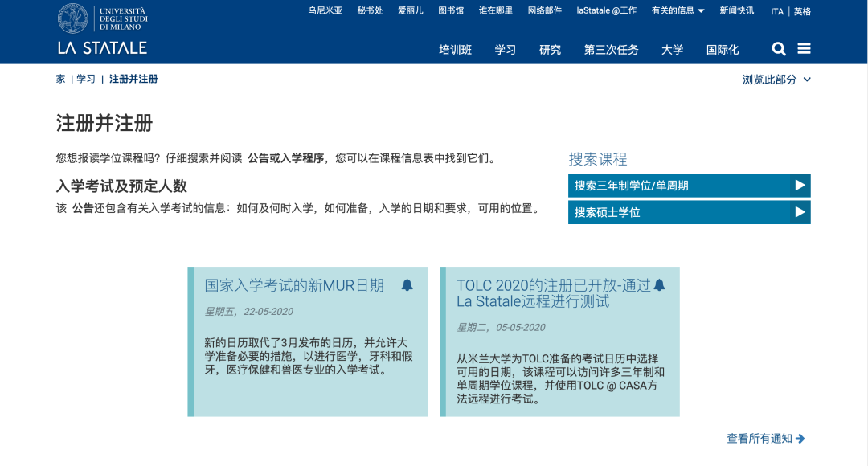This screenshot has height=466, width=868.
Task: Click the 搜索课程 heading
Action: [x=597, y=159]
